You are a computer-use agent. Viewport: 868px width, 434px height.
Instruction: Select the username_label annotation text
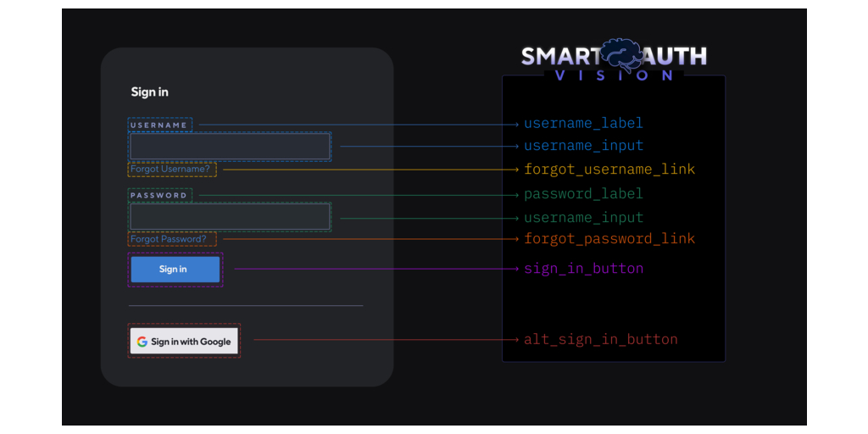583,124
